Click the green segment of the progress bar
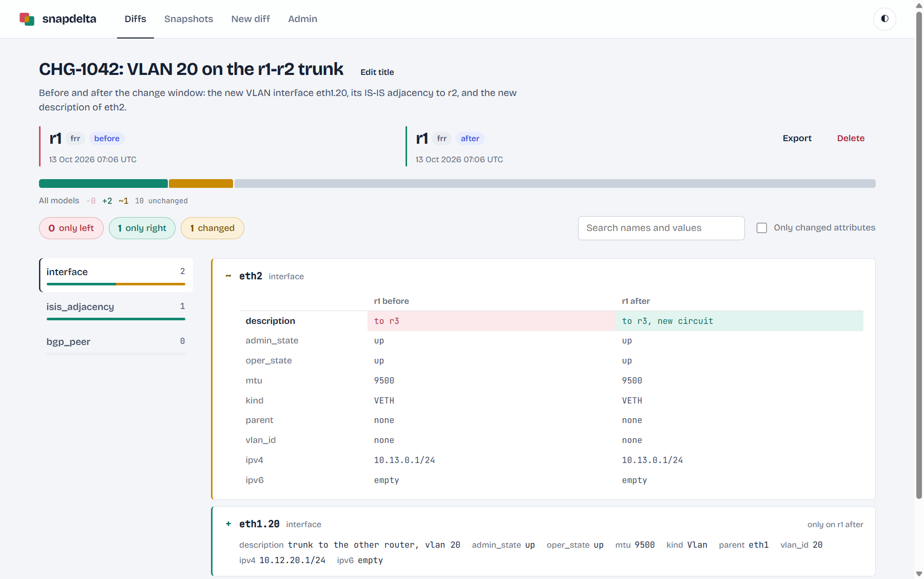 tap(103, 184)
